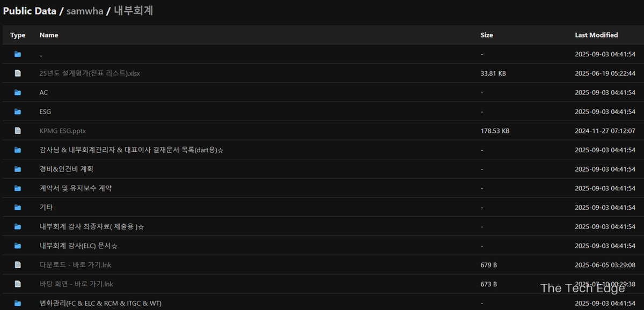Click the folder icon beside ESG
The image size is (644, 310).
[18, 112]
